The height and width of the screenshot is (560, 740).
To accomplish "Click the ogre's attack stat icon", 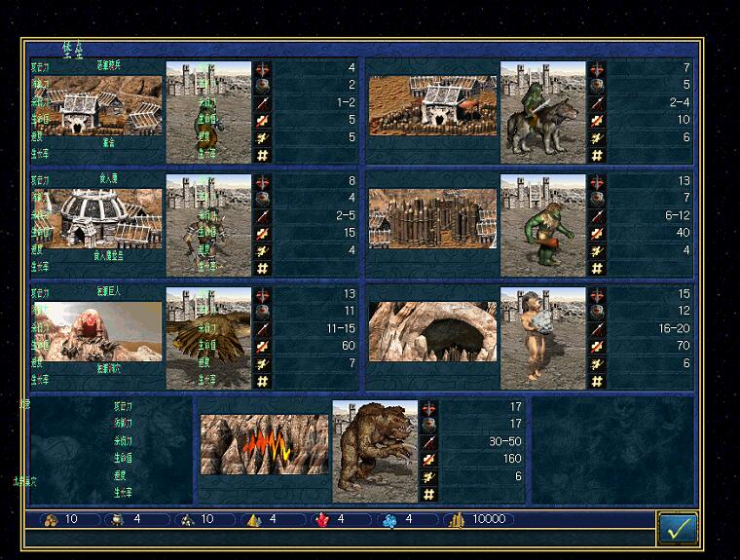I will pos(597,182).
